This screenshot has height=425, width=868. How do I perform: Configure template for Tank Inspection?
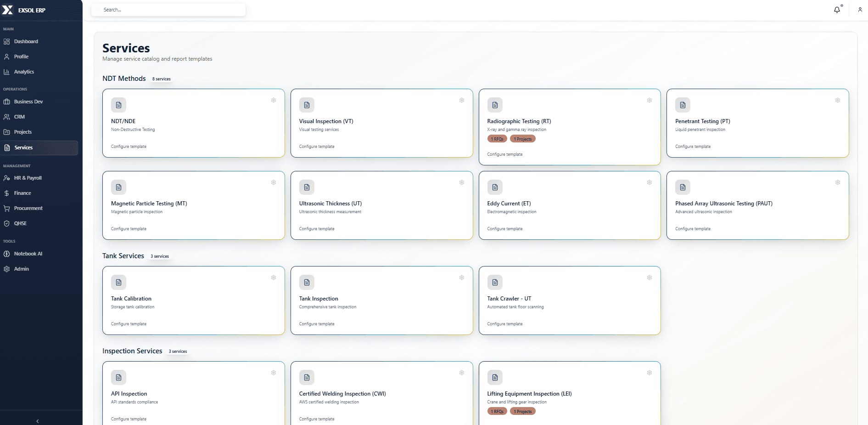[x=317, y=324]
